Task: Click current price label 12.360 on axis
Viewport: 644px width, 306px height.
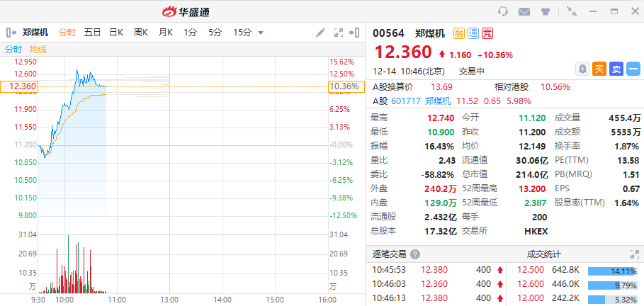Action: pyautogui.click(x=19, y=86)
